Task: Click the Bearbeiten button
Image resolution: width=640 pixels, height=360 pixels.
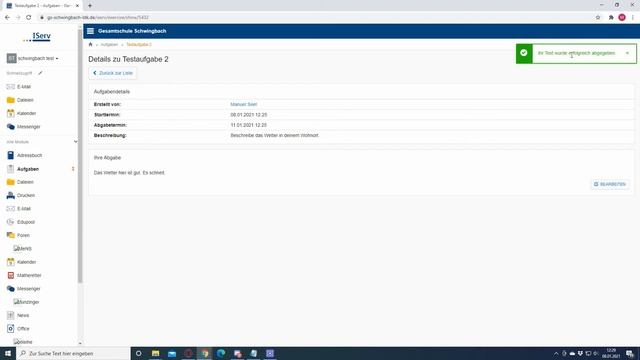Action: tap(609, 184)
